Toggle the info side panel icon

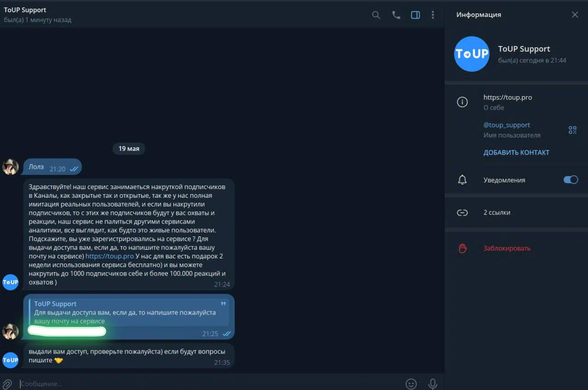[415, 15]
